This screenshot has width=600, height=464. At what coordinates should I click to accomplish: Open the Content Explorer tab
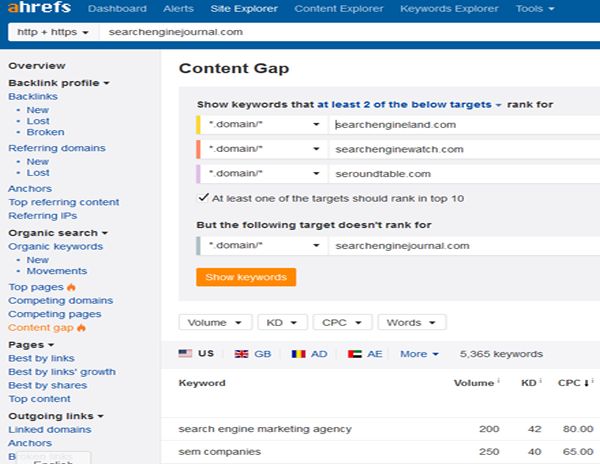pos(339,10)
